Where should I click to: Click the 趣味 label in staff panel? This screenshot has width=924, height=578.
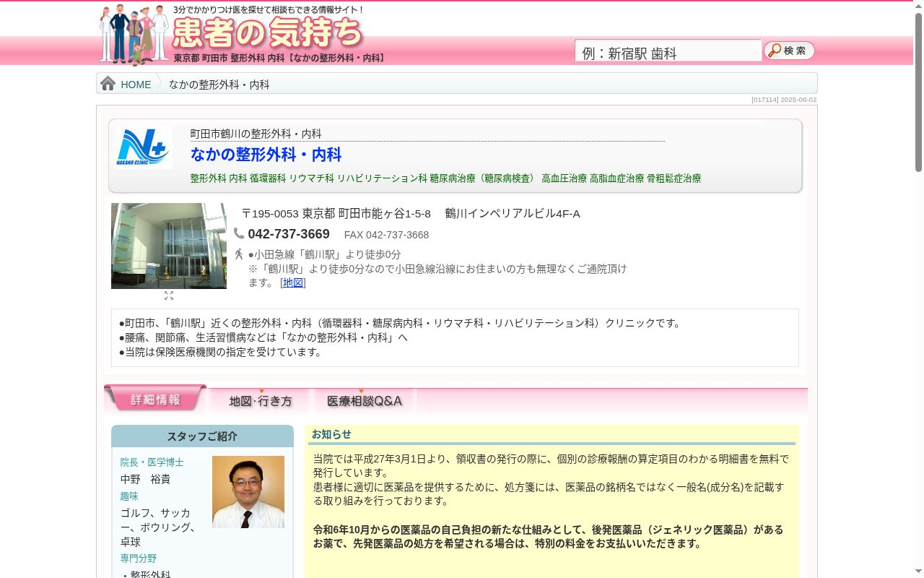129,496
